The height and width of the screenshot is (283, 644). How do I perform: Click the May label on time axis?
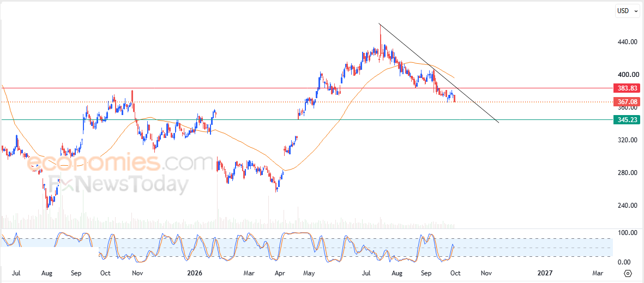point(309,273)
